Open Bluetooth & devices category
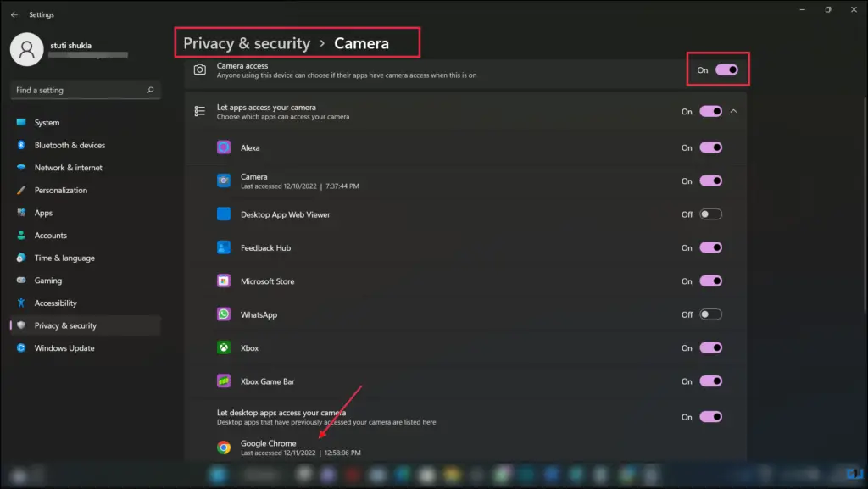The height and width of the screenshot is (489, 868). click(x=86, y=145)
